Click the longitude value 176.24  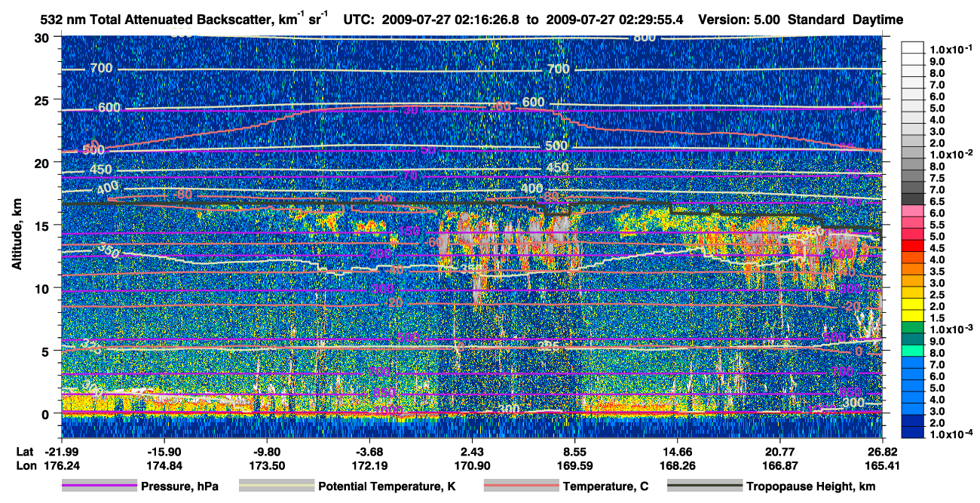click(62, 465)
